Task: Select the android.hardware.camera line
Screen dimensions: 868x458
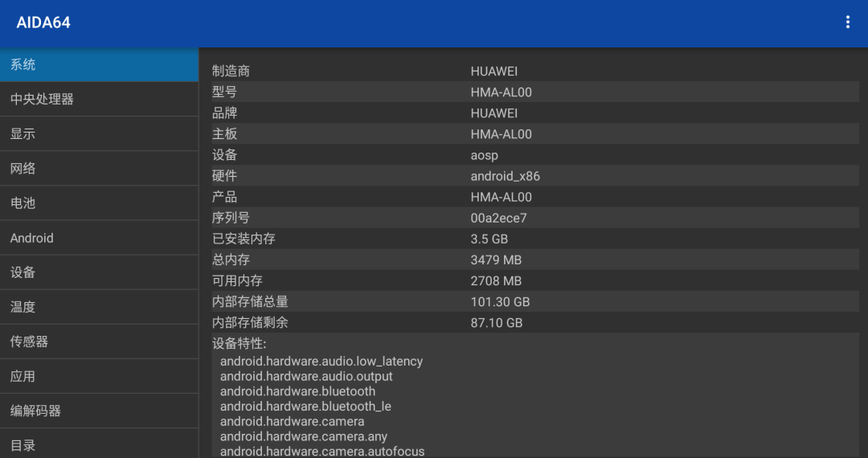Action: [293, 422]
